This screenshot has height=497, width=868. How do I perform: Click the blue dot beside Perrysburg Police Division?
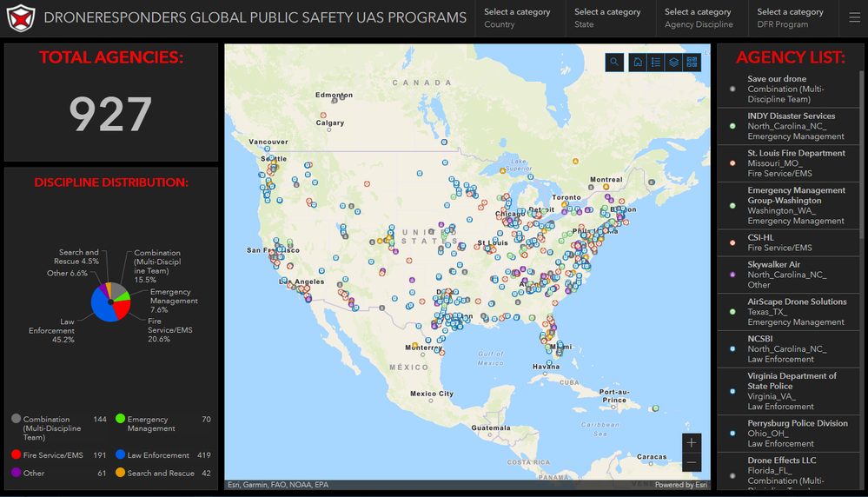coord(732,434)
